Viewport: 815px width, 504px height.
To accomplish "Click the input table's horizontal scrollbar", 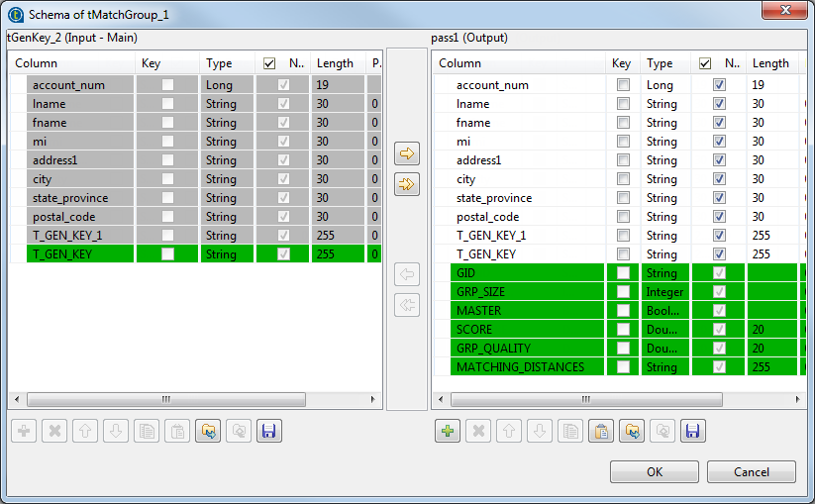I will 193,399.
